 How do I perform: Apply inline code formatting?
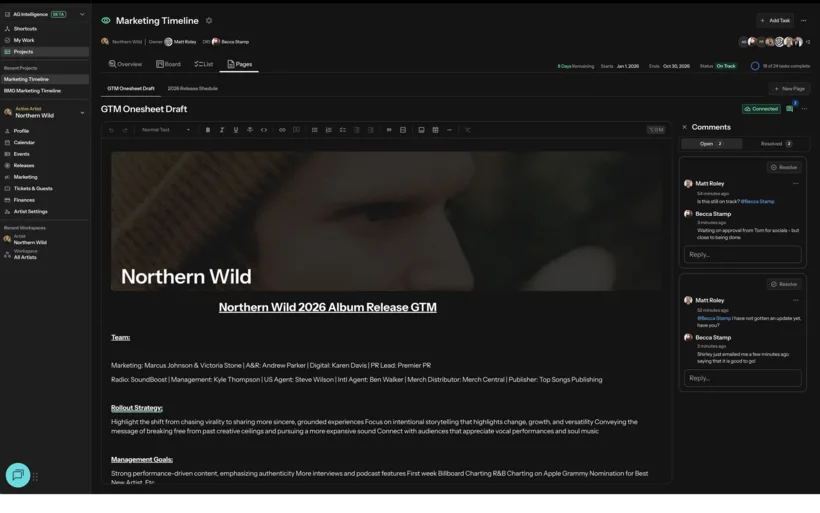coord(264,130)
